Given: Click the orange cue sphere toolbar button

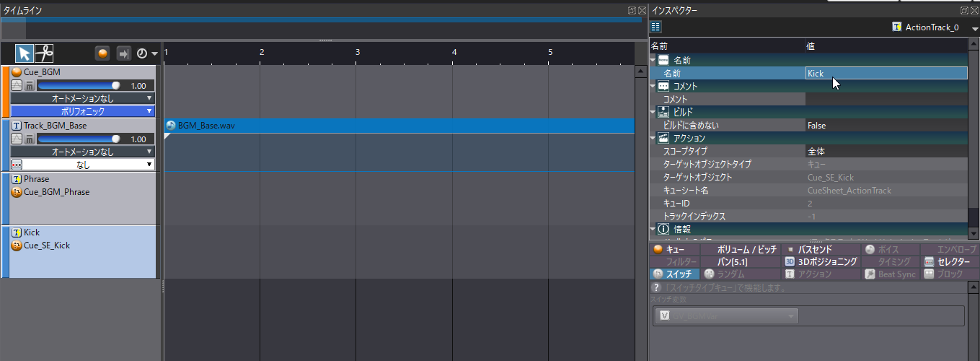Looking at the screenshot, I should click(103, 54).
